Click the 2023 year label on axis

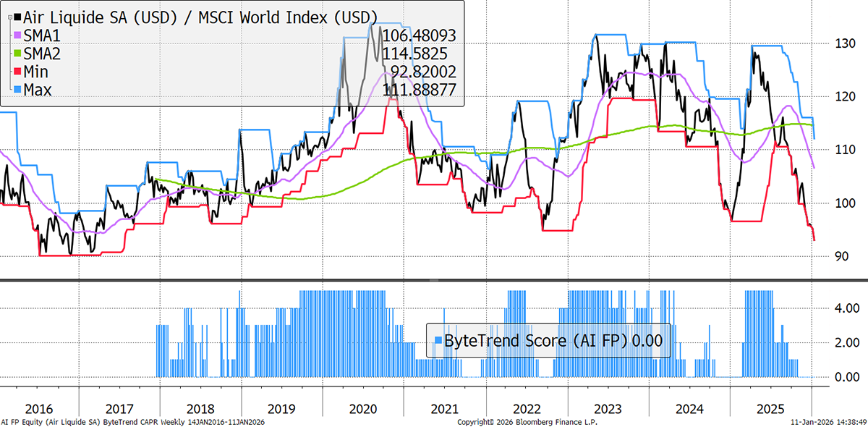(x=608, y=408)
